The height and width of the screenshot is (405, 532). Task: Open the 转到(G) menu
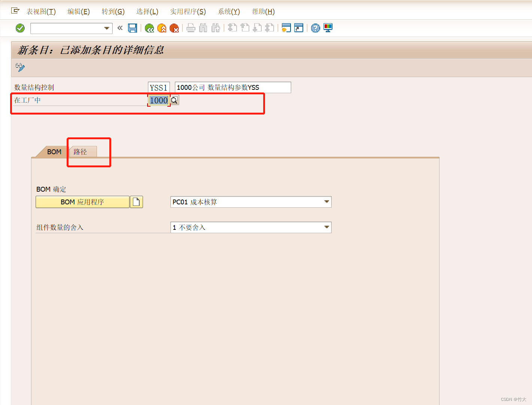point(113,12)
